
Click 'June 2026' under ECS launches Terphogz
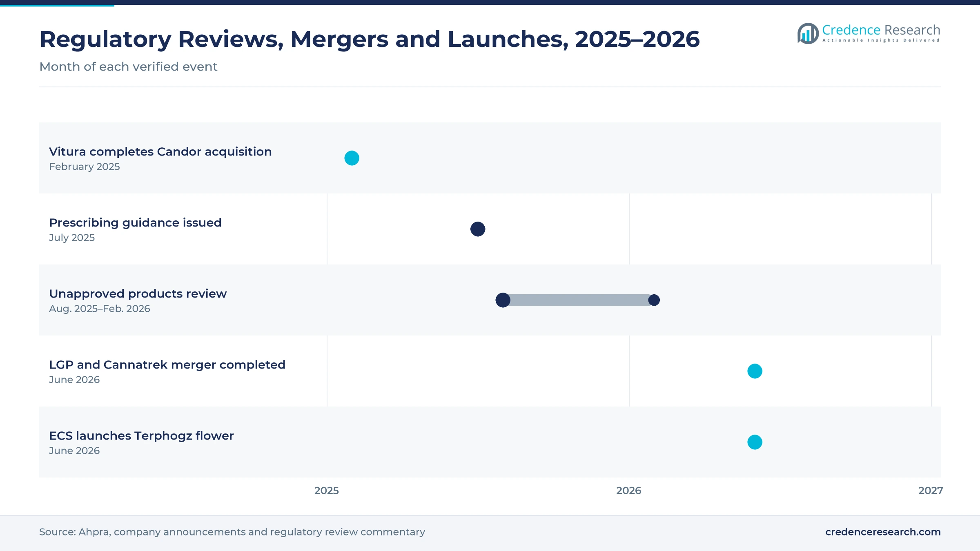(74, 451)
